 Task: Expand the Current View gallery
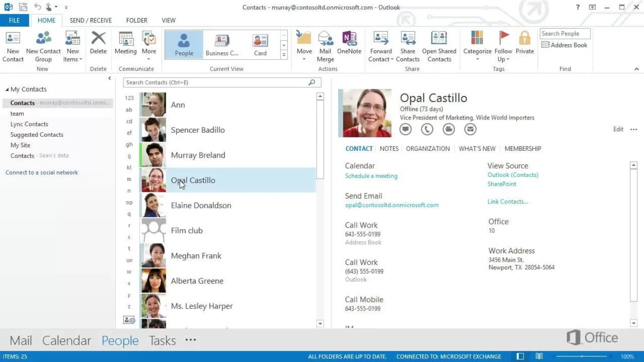click(x=284, y=55)
